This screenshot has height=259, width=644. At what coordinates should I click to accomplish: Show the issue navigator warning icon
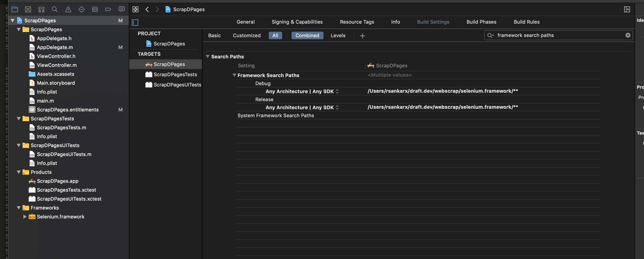tap(68, 10)
